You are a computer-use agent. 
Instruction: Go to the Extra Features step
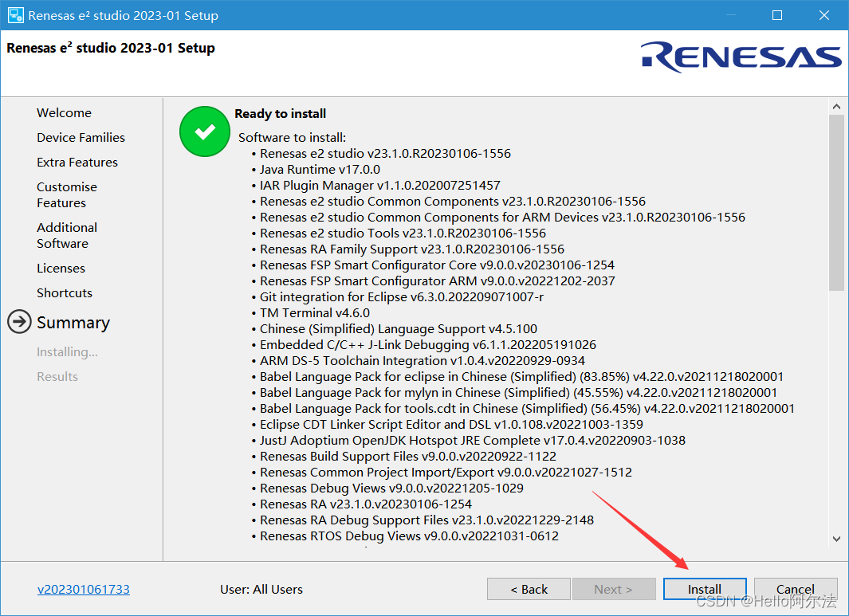pos(77,163)
